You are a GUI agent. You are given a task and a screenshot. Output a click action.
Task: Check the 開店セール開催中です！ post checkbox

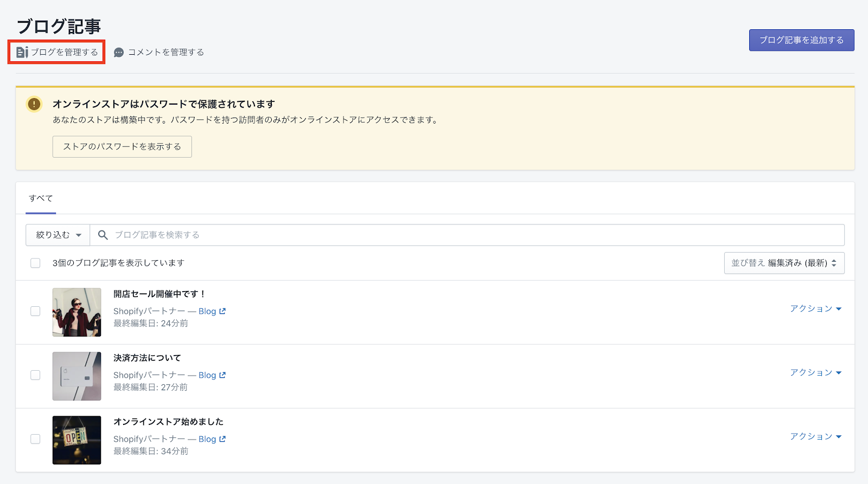click(35, 311)
